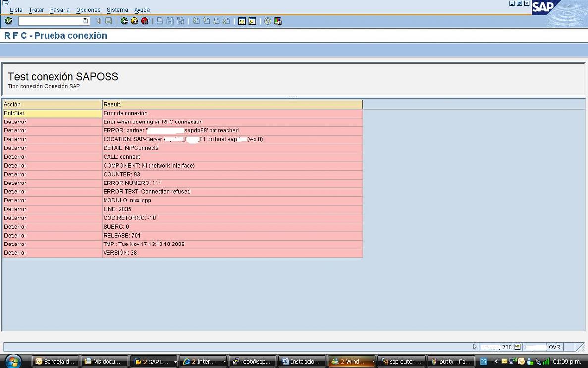This screenshot has height=368, width=588.
Task: Open the status bar system selection icon
Action: click(x=517, y=347)
